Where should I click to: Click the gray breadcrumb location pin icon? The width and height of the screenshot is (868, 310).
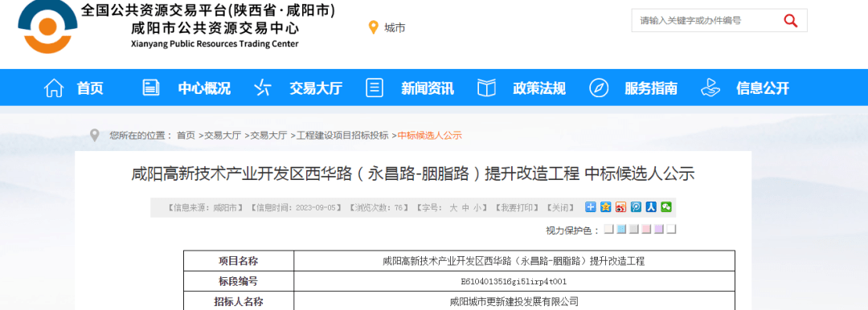(95, 135)
